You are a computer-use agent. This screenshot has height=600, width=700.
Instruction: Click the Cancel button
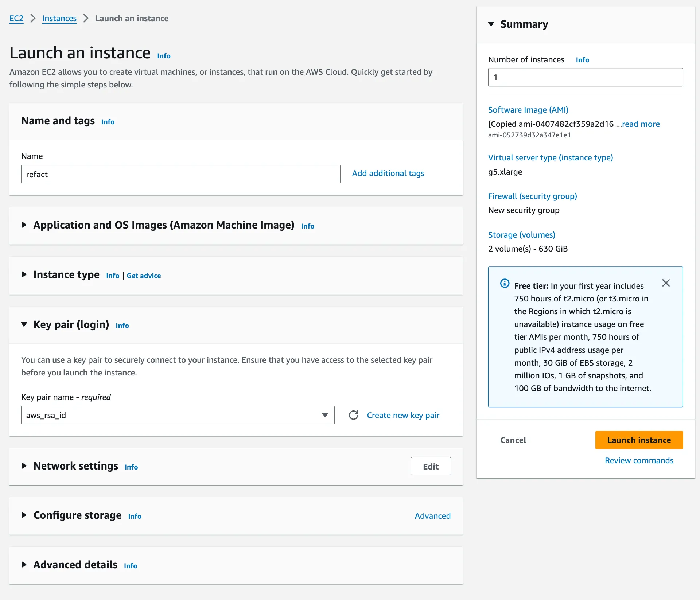pyautogui.click(x=513, y=440)
